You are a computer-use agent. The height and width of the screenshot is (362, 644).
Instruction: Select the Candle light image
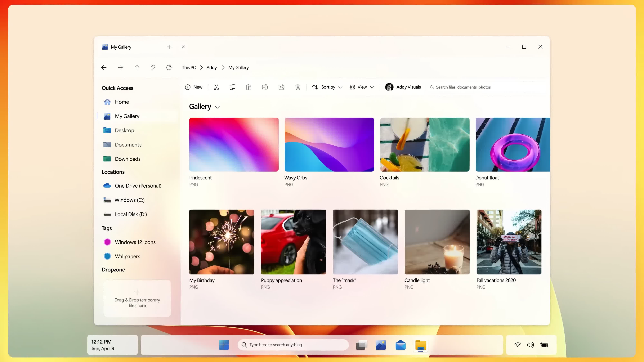pos(437,242)
